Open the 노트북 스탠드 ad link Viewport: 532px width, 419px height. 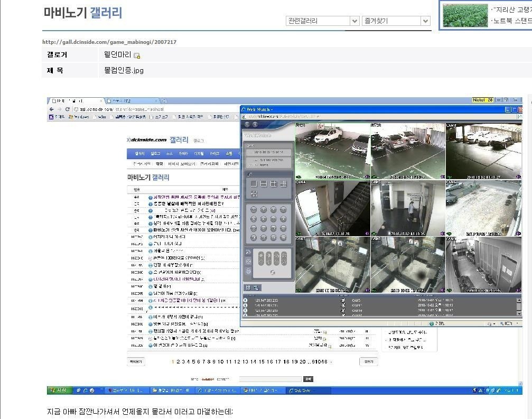coord(511,21)
